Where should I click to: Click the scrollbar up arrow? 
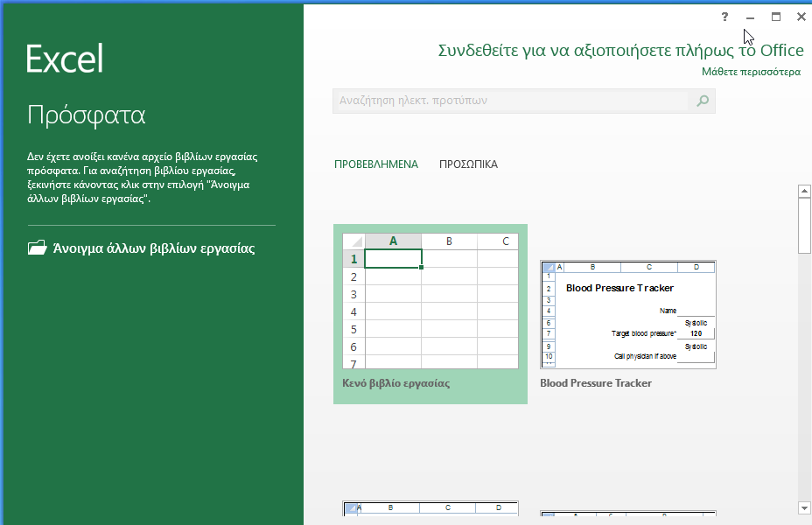(x=804, y=191)
